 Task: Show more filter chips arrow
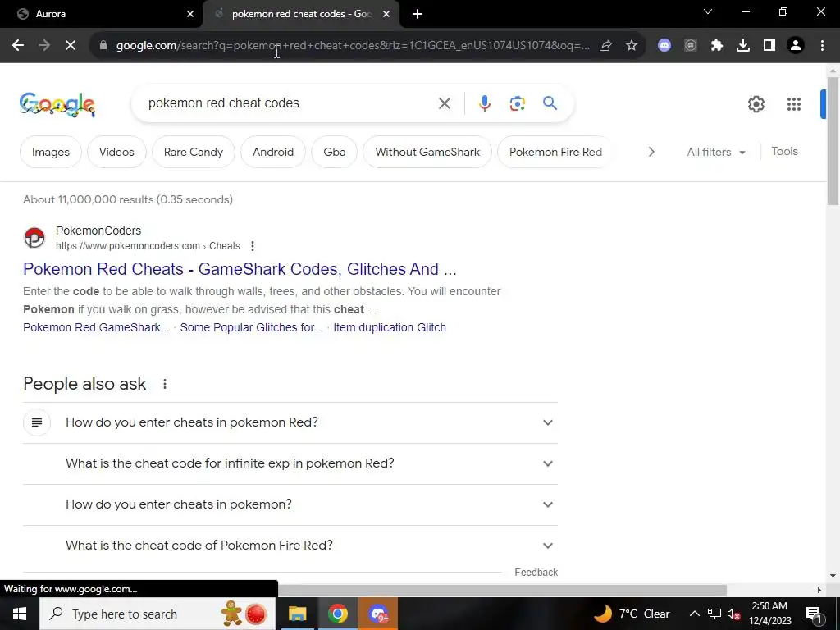(651, 152)
